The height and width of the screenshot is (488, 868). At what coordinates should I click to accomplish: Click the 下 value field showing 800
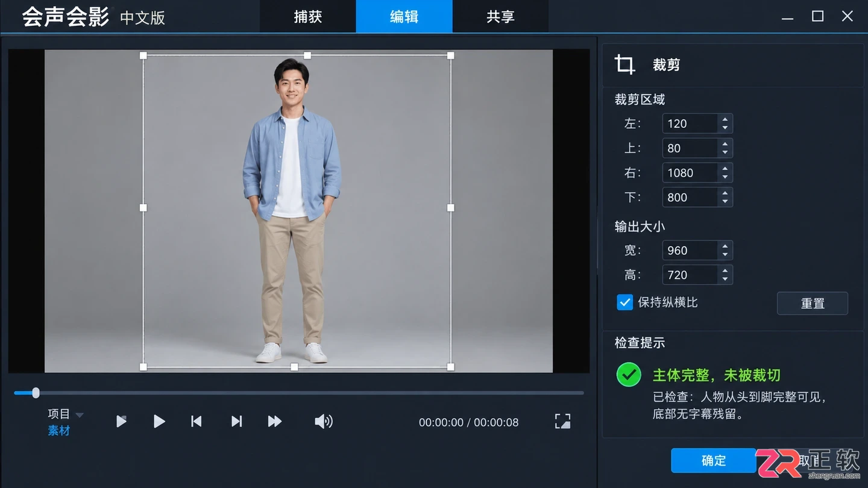coord(690,198)
